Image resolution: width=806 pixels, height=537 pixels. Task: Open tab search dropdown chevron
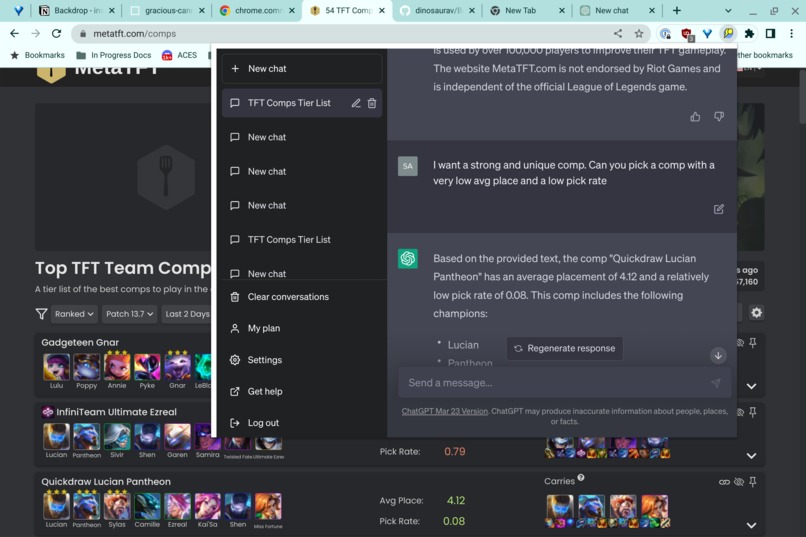pos(728,10)
